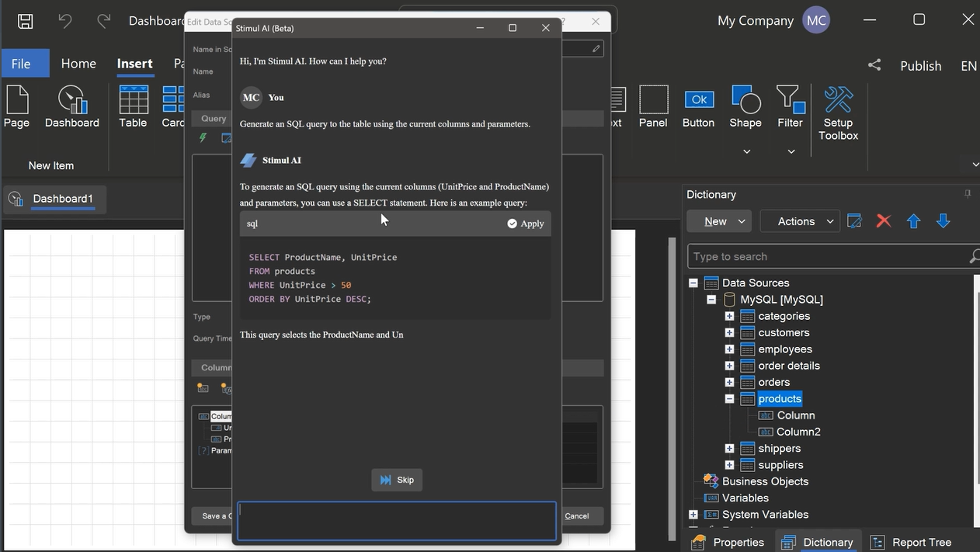Move item up with blue arrow
This screenshot has width=980, height=552.
[x=913, y=221]
